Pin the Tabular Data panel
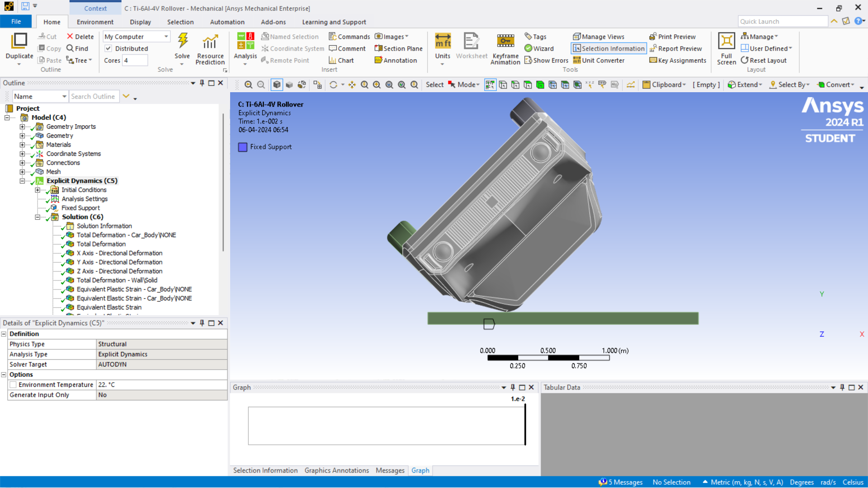The height and width of the screenshot is (488, 868). [842, 387]
